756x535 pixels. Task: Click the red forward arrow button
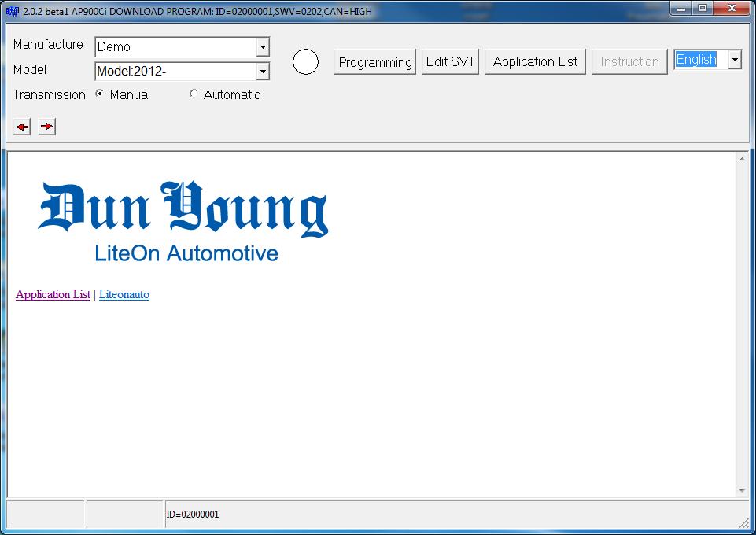[46, 127]
